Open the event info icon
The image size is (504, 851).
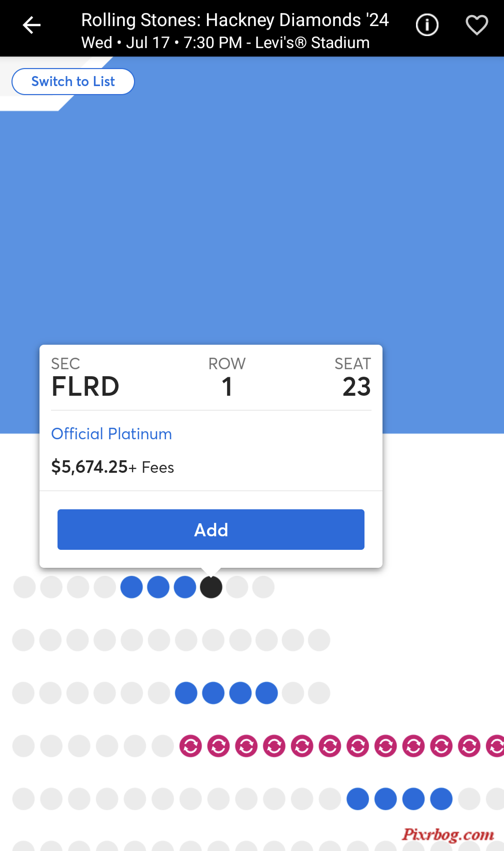click(x=427, y=25)
